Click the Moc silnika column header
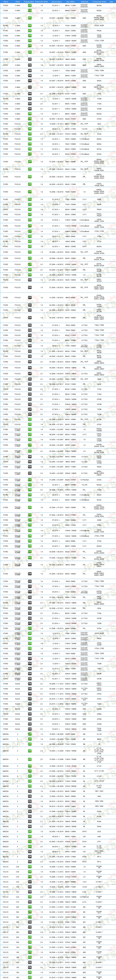116x980 pixels. (x=70, y=1)
